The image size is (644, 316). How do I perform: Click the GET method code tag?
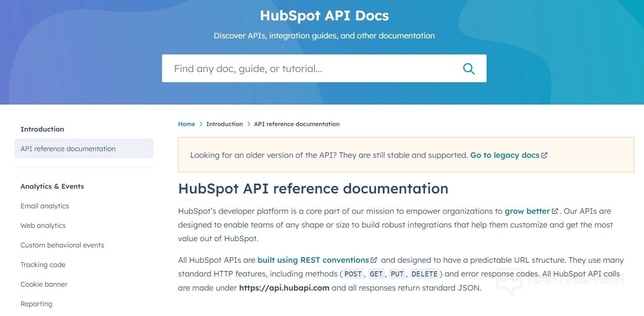(x=376, y=274)
